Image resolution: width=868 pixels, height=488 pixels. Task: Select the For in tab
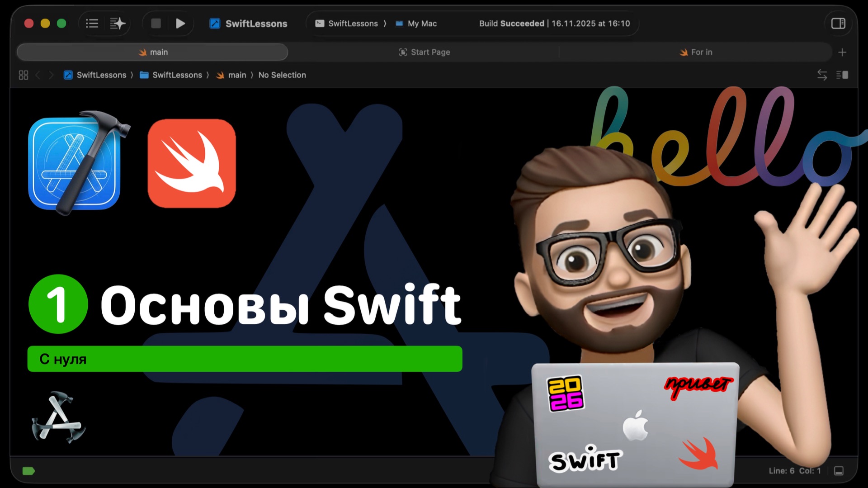pos(695,52)
